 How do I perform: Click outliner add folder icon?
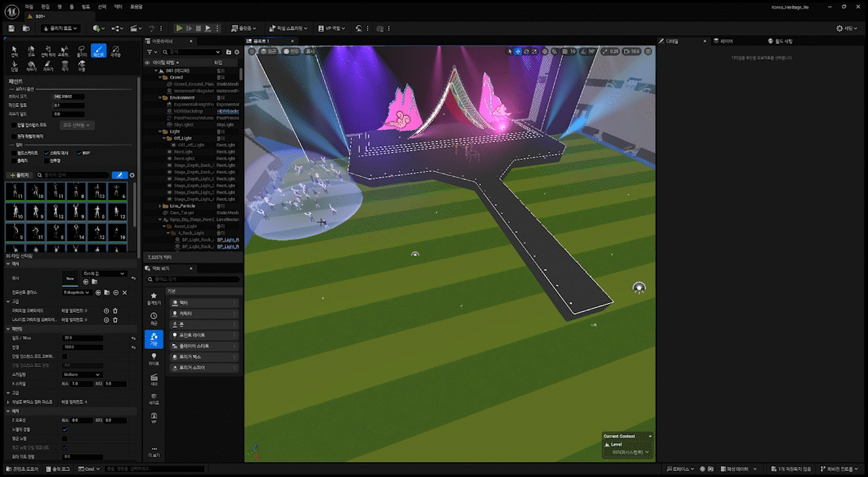point(229,51)
